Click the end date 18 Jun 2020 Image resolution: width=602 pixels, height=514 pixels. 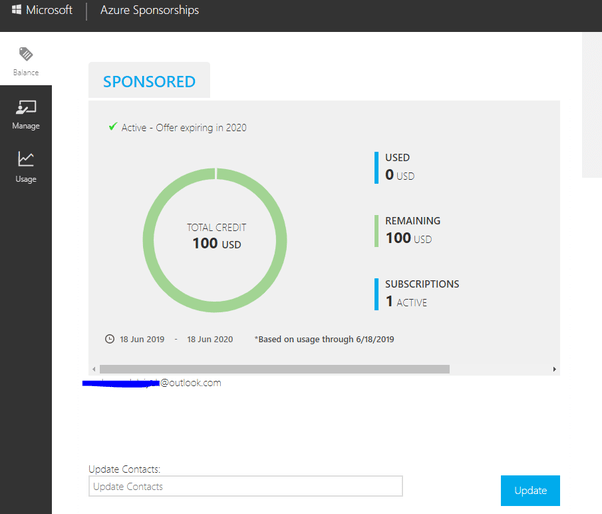(210, 339)
